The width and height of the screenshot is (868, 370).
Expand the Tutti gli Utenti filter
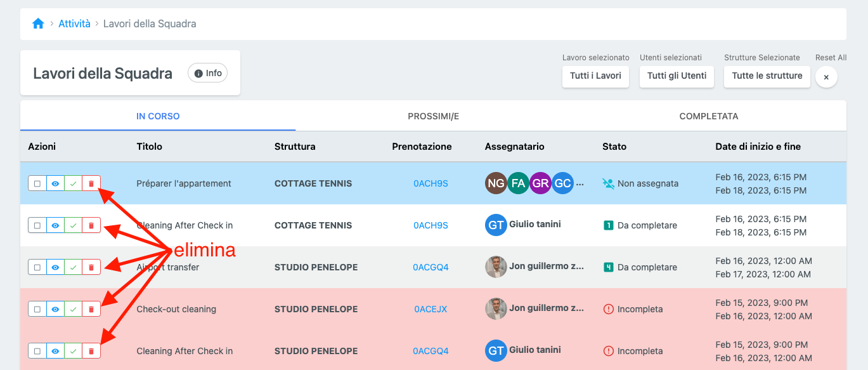click(677, 76)
